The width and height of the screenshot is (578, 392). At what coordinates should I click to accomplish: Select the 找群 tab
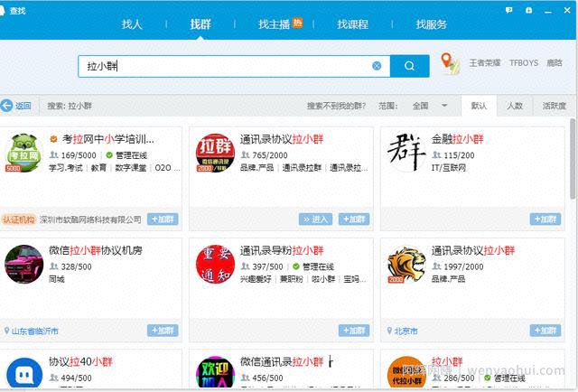point(200,24)
